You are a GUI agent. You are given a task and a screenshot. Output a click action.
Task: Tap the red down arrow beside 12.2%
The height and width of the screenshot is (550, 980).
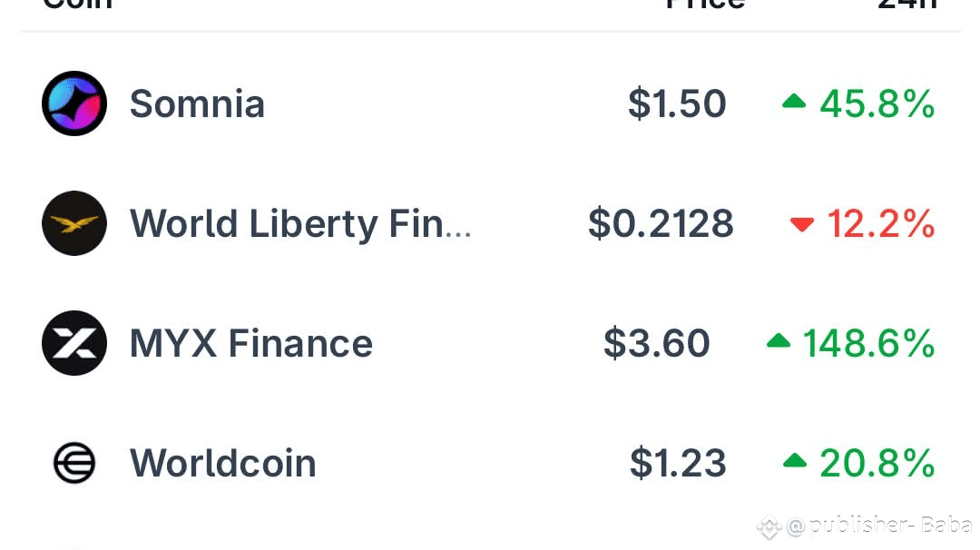click(802, 224)
